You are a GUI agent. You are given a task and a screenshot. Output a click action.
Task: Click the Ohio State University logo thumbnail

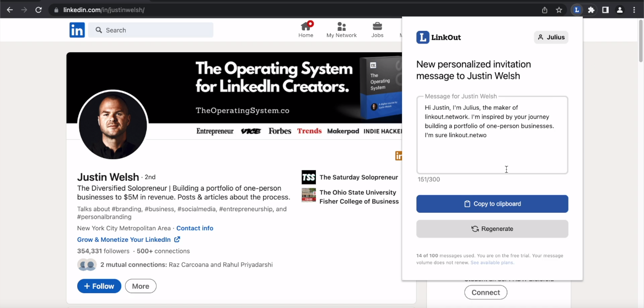(309, 195)
